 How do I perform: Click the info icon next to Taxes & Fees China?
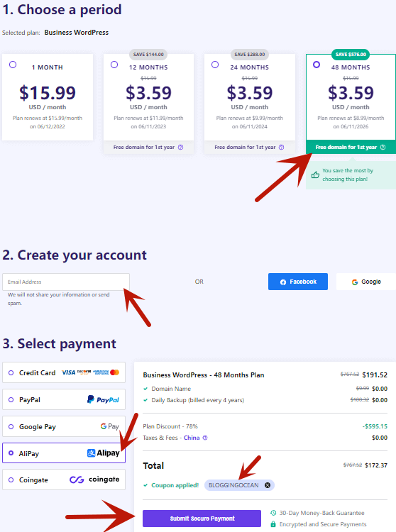[x=205, y=438]
